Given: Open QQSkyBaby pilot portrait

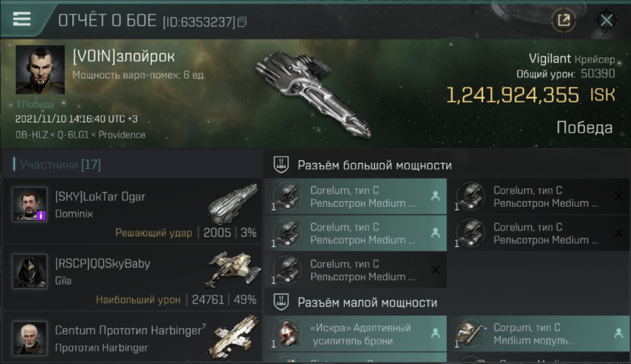Looking at the screenshot, I should (x=30, y=271).
